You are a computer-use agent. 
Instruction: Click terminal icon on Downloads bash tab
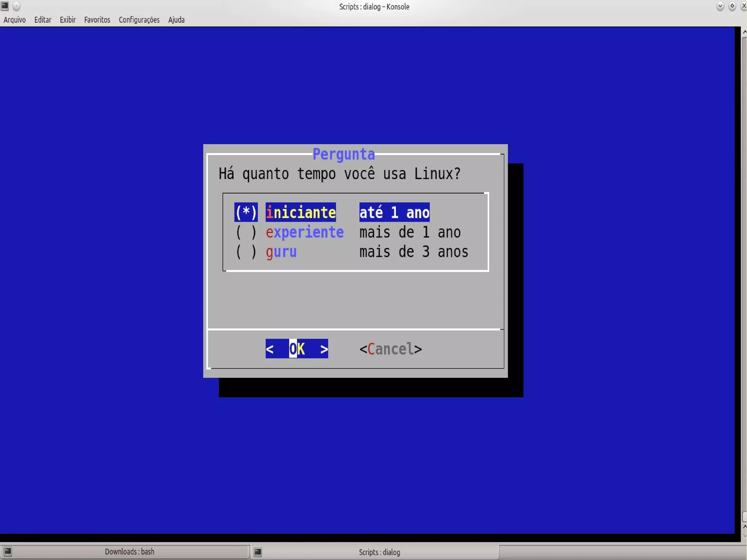pos(8,551)
